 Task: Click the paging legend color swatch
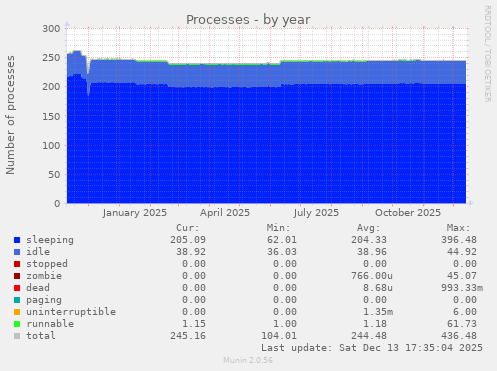(x=17, y=300)
